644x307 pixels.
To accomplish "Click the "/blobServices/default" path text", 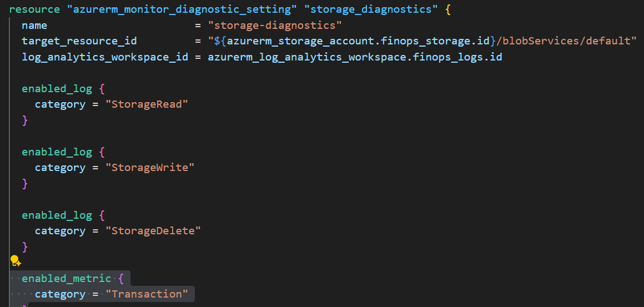I will (562, 41).
